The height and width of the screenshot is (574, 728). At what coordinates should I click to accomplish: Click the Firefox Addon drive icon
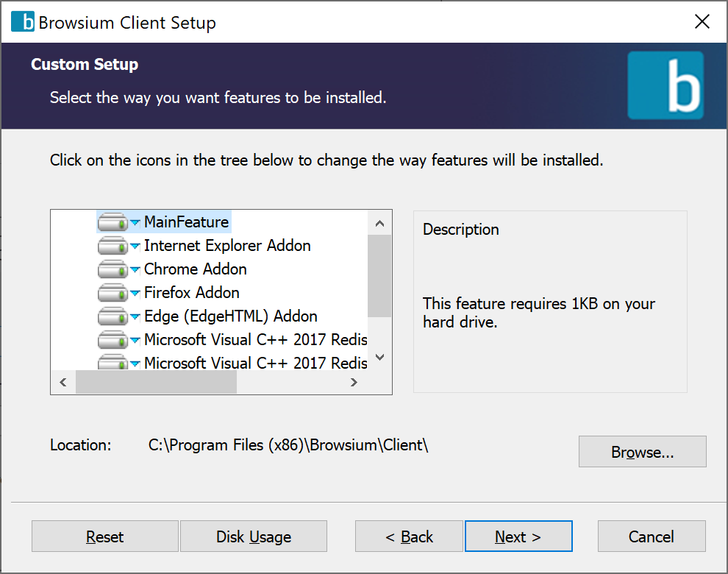(x=117, y=293)
